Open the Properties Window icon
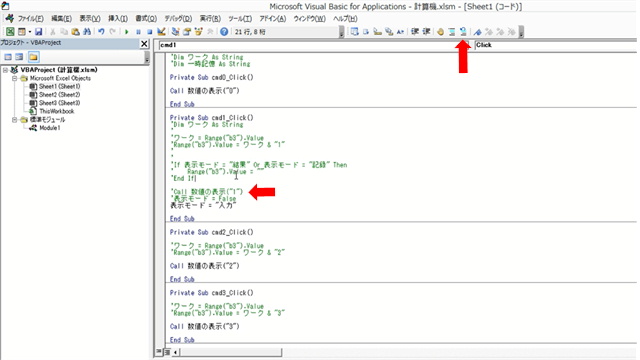Screen dimensions: 640x360 tap(187, 31)
